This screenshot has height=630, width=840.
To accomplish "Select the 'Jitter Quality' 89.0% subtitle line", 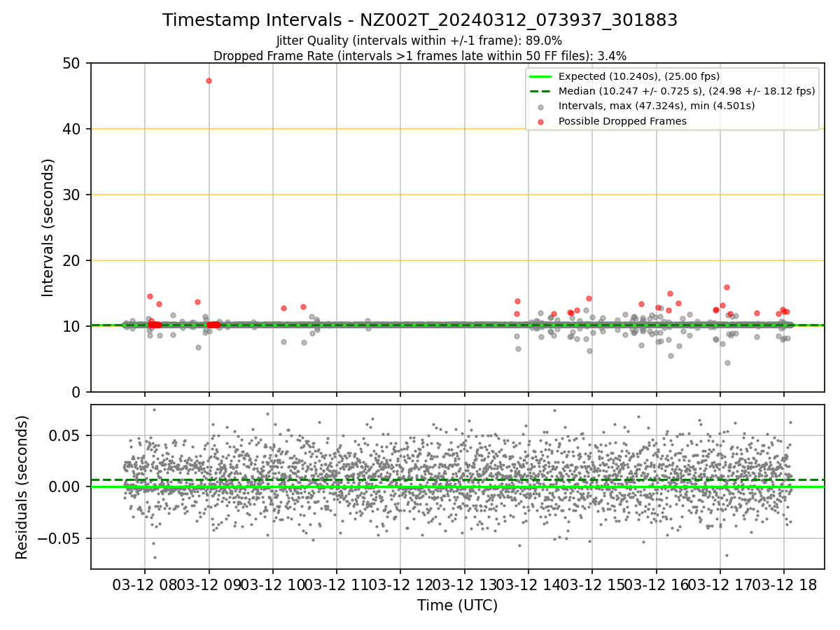I will (419, 41).
